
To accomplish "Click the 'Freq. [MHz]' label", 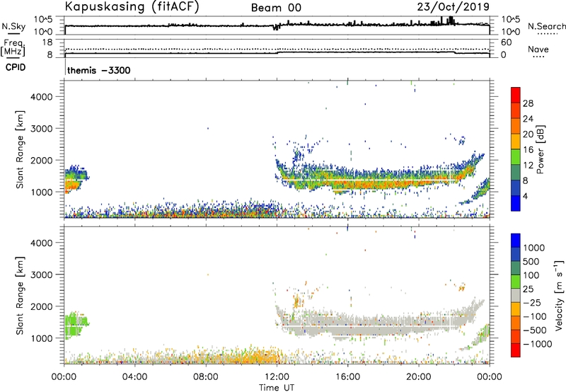I will click(x=14, y=47).
